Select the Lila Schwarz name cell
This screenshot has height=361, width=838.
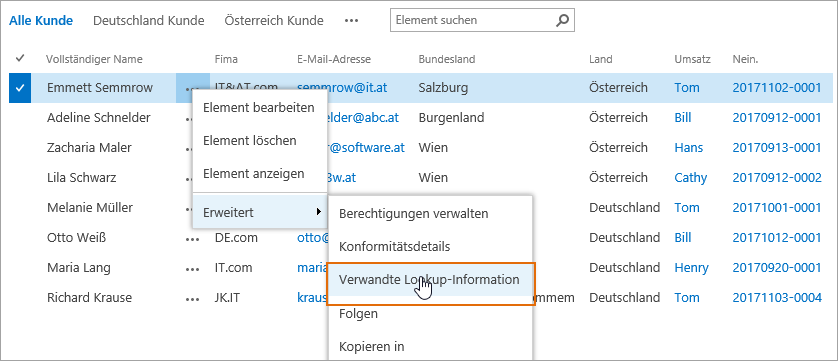81,178
